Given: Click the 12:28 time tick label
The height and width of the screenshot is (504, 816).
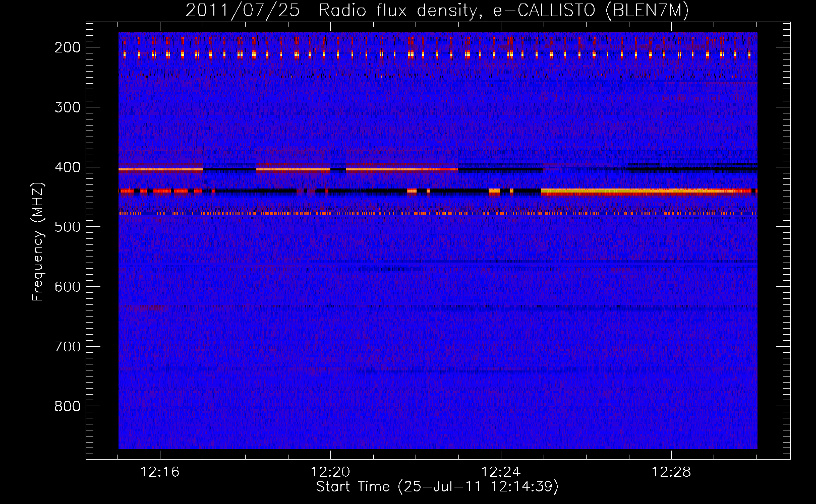Looking at the screenshot, I should [x=671, y=472].
